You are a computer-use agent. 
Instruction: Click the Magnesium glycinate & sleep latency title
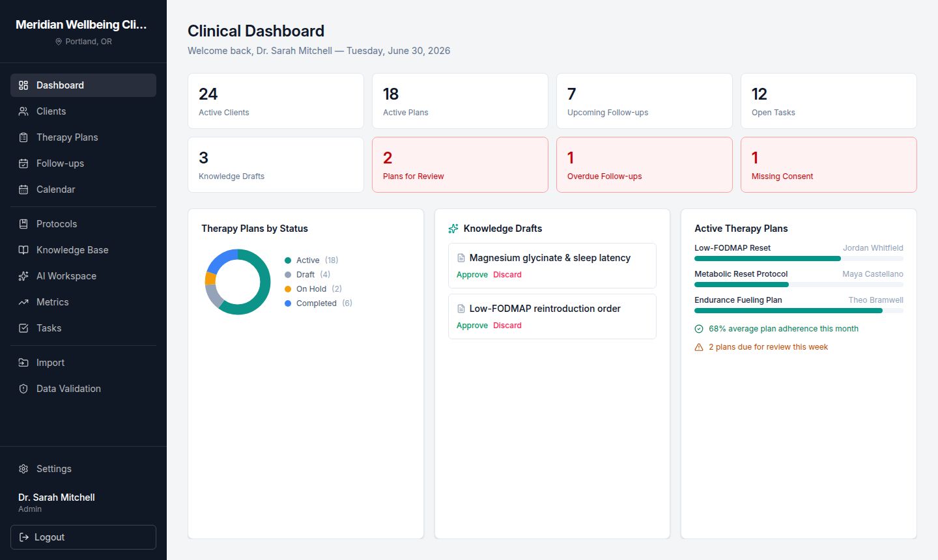pyautogui.click(x=550, y=258)
